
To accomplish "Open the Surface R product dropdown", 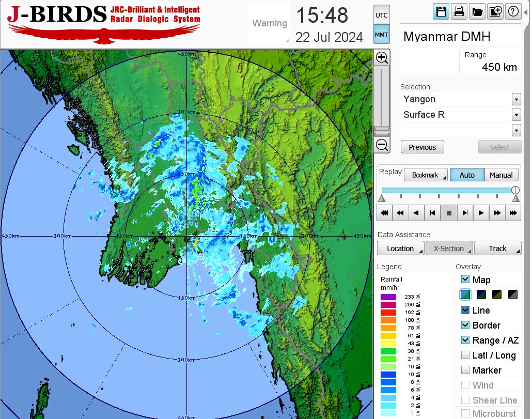I will tap(516, 115).
